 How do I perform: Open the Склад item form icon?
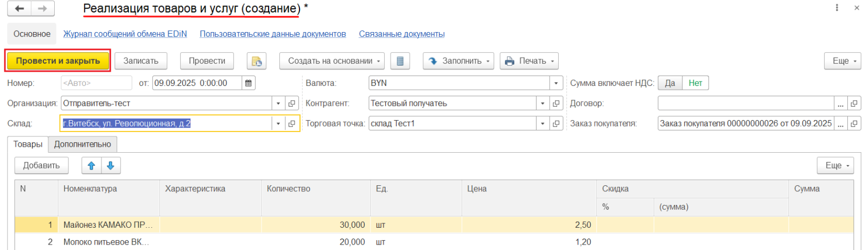pyautogui.click(x=292, y=123)
